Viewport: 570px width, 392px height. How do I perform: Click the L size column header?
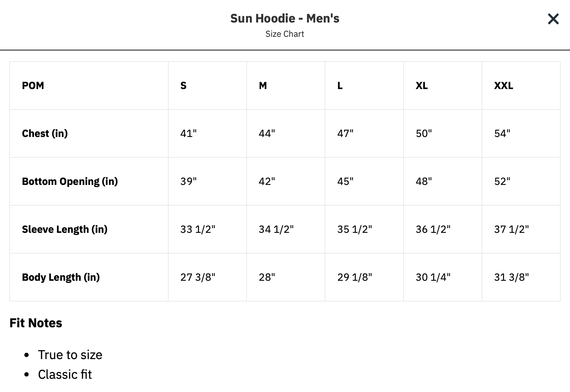340,85
